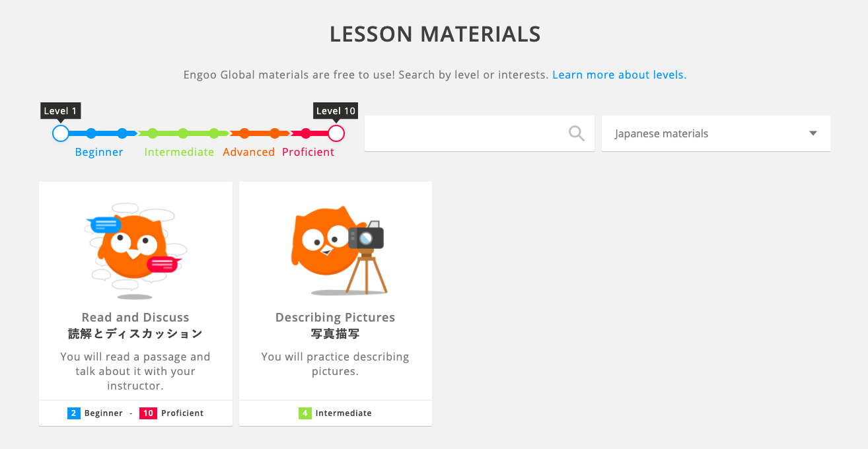Open the Read and Discuss owl illustration

135,250
